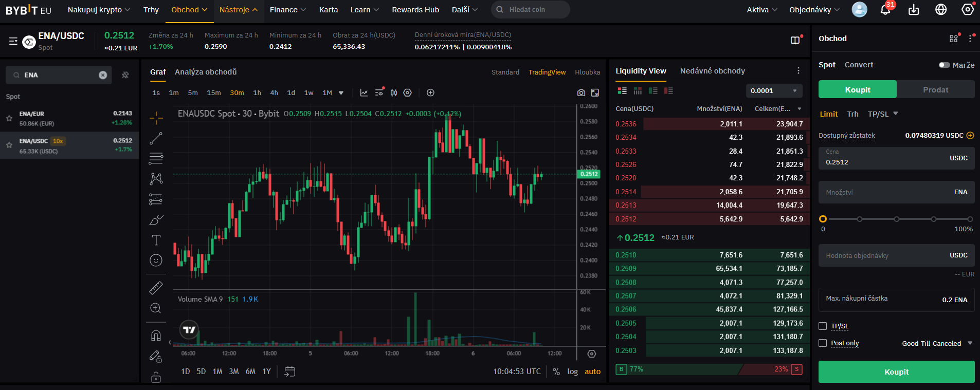980x390 pixels.
Task: Expand the Nástroje menu
Action: (238, 10)
